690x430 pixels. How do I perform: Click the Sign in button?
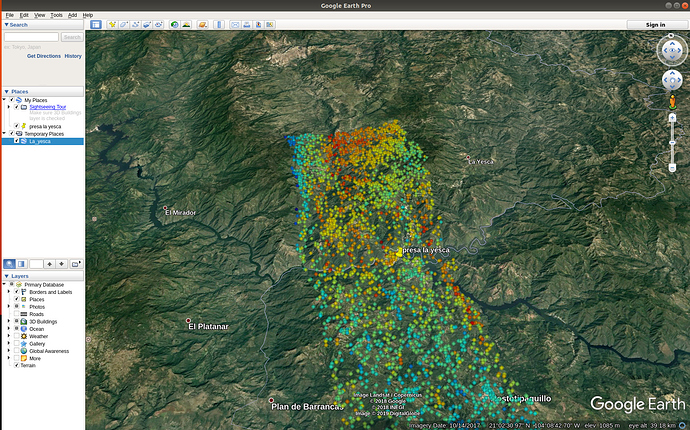[655, 25]
